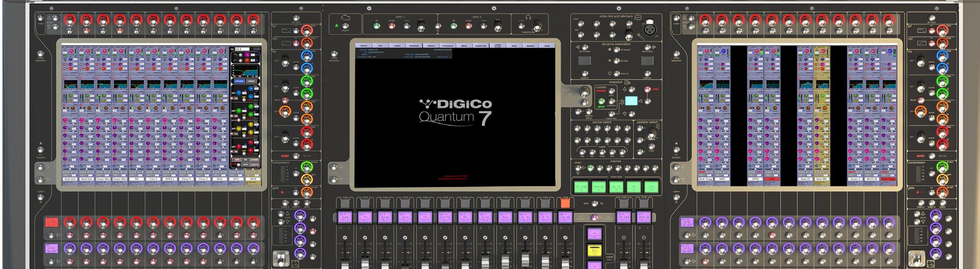980x269 pixels.
Task: Adjust the headphones level knob
Action: (x=537, y=27)
